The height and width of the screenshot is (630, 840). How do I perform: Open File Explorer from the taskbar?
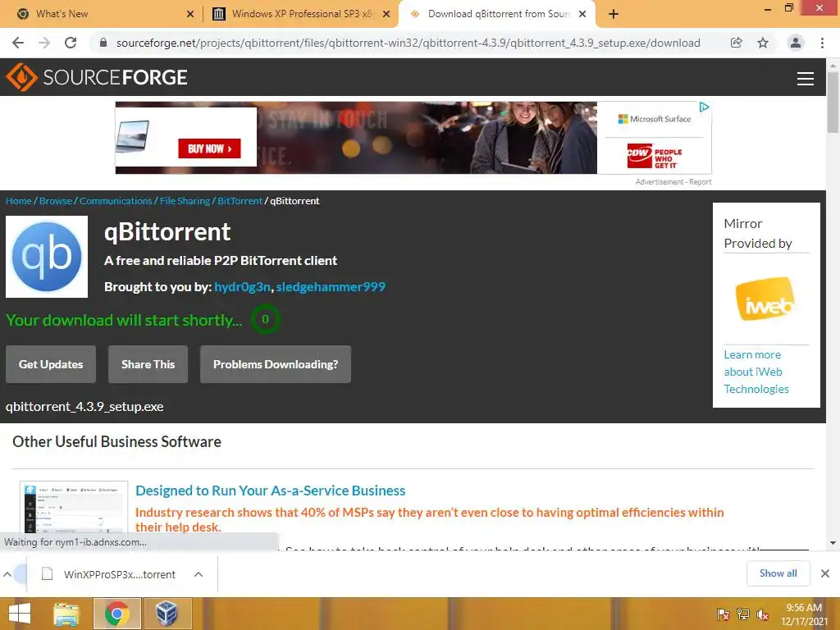point(66,614)
